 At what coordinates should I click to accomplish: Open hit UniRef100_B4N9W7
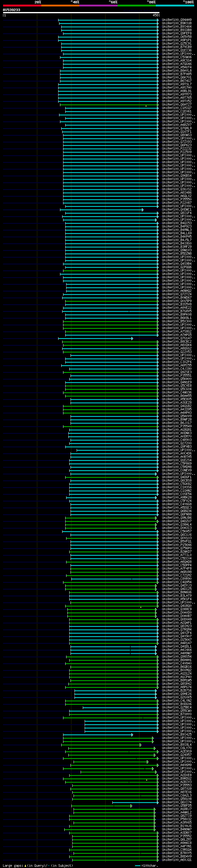pyautogui.click(x=177, y=829)
